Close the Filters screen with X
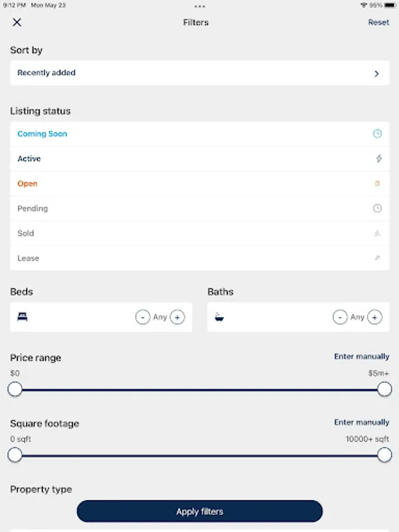Viewport: 399px width, 532px height. coord(17,22)
